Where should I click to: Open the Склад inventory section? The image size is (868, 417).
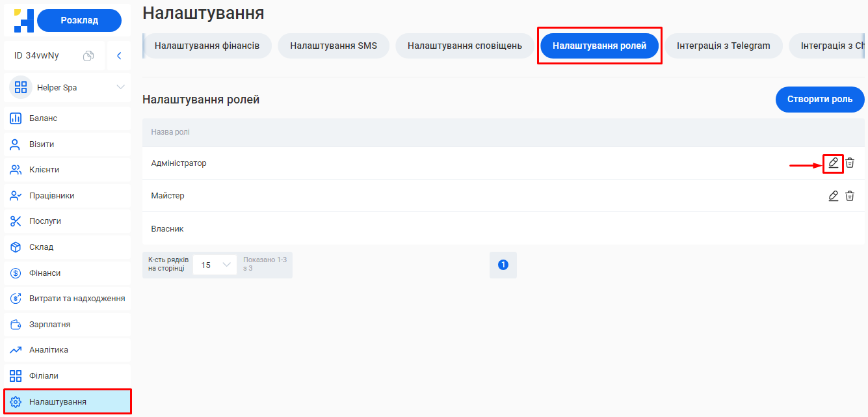(40, 247)
